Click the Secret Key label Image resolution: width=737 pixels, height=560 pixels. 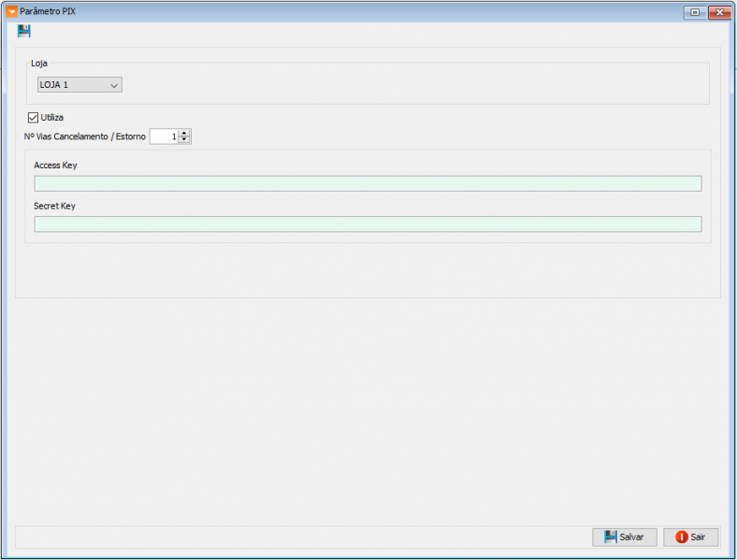coord(54,206)
